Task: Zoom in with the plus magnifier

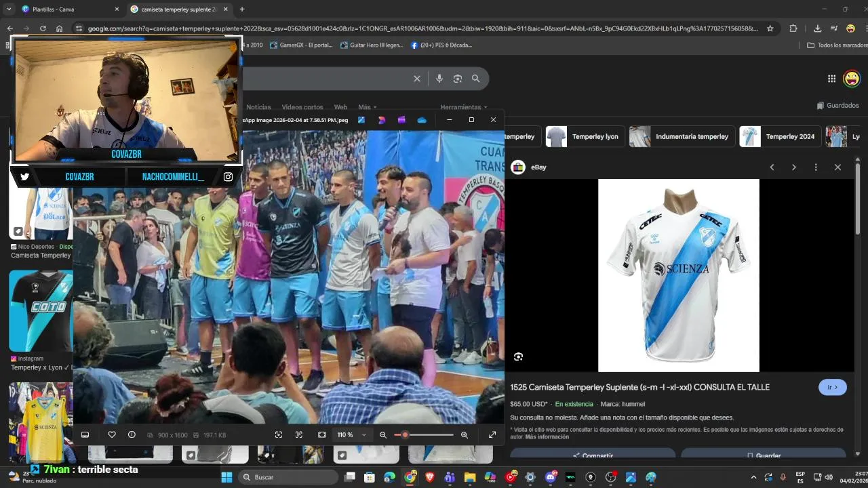Action: (x=465, y=435)
